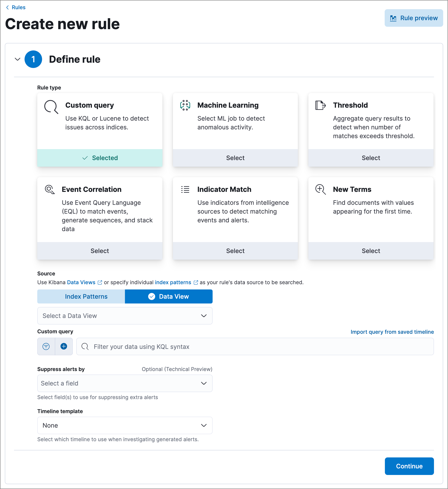The height and width of the screenshot is (489, 448).
Task: Open the Timeline template dropdown showing None
Action: click(x=125, y=425)
